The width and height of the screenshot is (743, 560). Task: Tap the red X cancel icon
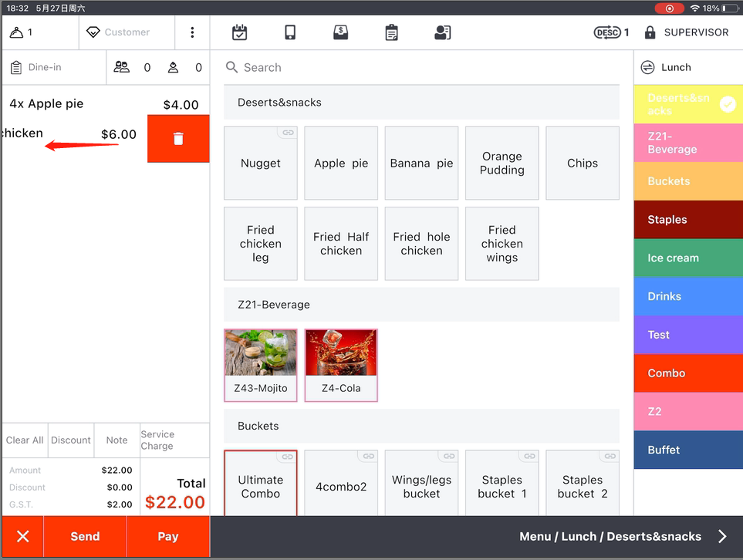(x=23, y=536)
